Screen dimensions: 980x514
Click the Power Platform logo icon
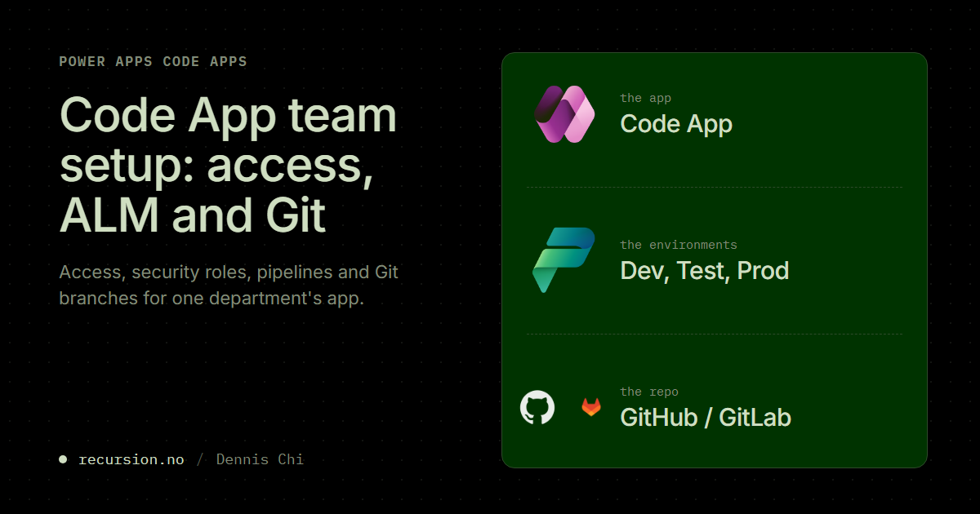point(563,260)
